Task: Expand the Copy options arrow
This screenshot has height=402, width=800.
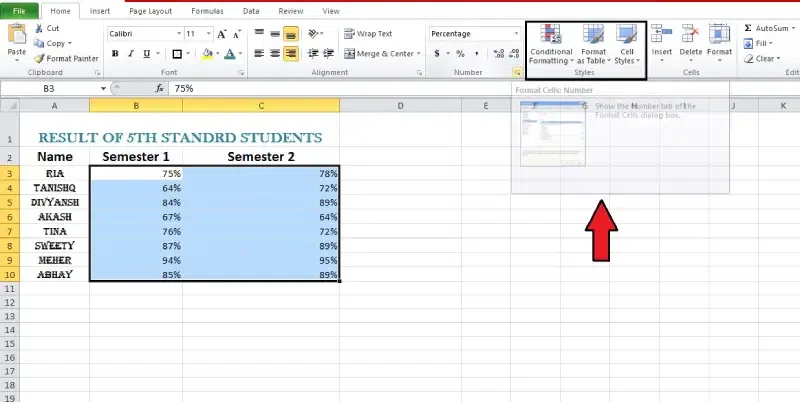Action: [69, 44]
